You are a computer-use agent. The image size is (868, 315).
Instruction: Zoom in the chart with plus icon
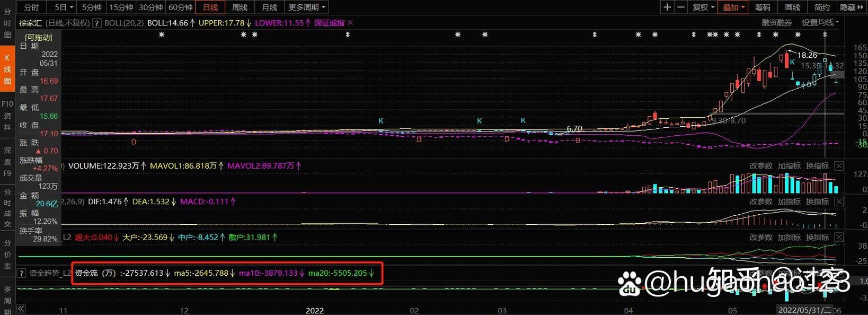(667, 7)
